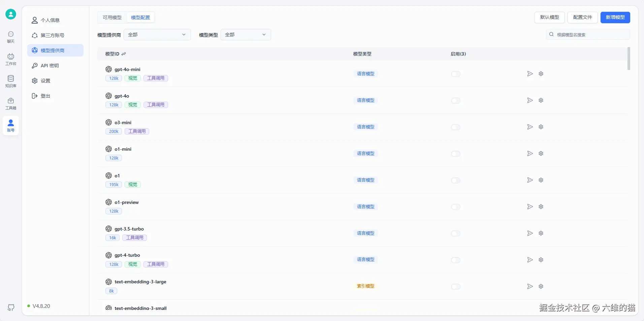This screenshot has width=644, height=321.
Task: Run the test icon for text-embedding-3-large
Action: (530, 286)
